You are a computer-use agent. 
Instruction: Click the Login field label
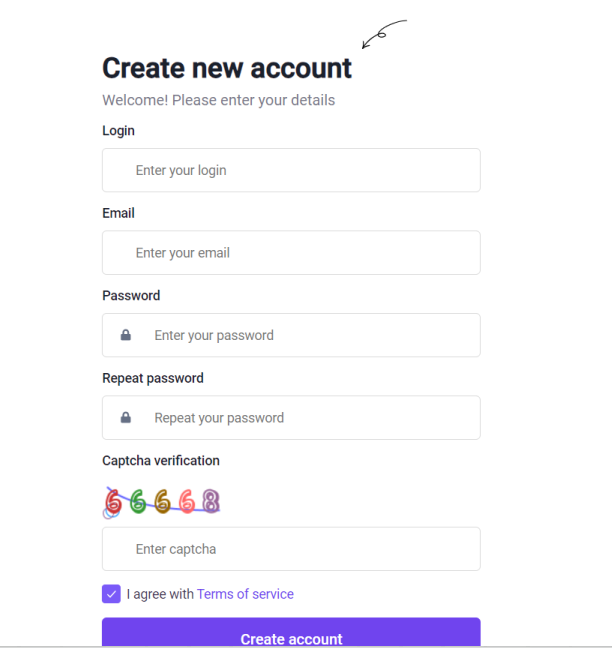[x=118, y=130]
